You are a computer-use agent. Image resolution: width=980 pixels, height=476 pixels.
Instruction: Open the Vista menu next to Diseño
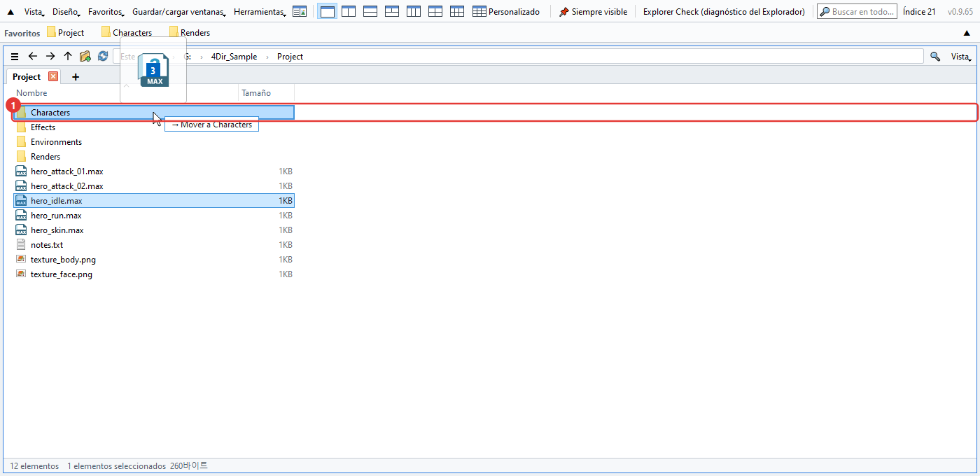[x=34, y=12]
